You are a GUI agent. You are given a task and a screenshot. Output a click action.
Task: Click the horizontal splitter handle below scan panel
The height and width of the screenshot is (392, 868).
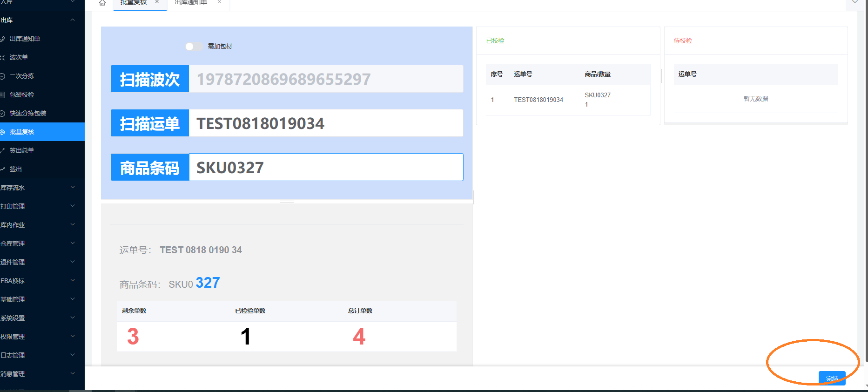[287, 202]
